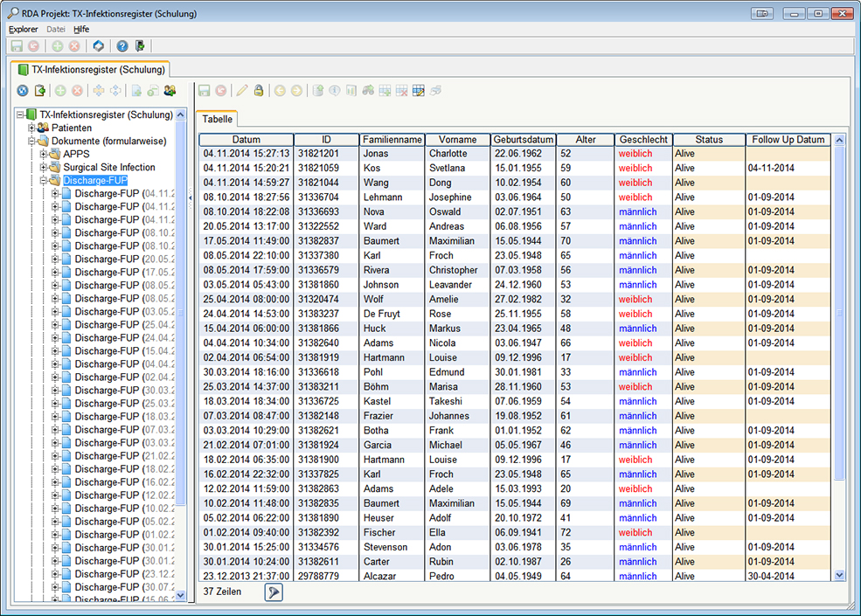Click the blue cube icon in top toolbar
This screenshot has width=861, height=616.
click(x=99, y=46)
